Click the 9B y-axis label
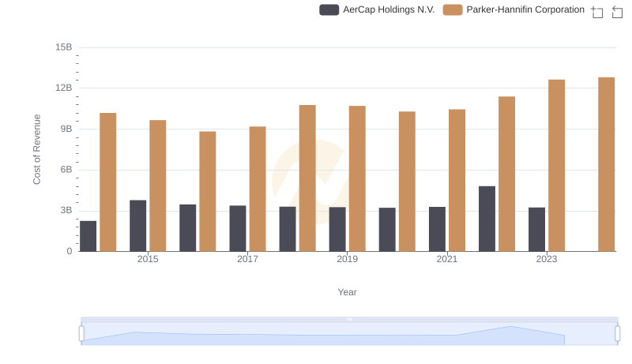632x364 pixels. click(x=66, y=129)
